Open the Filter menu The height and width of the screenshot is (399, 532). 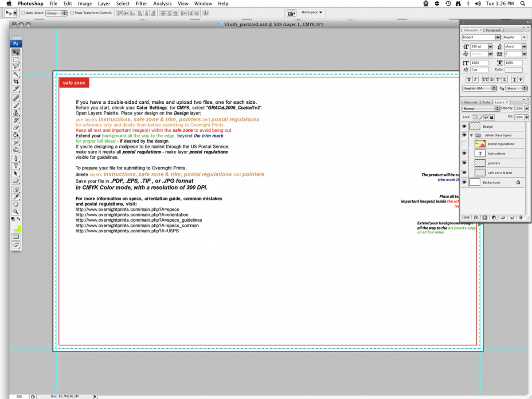tap(141, 4)
